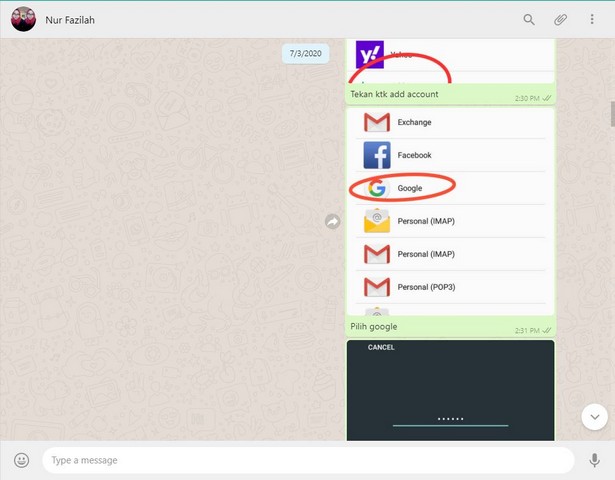This screenshot has height=480, width=615.
Task: Open search in chat
Action: coord(529,19)
